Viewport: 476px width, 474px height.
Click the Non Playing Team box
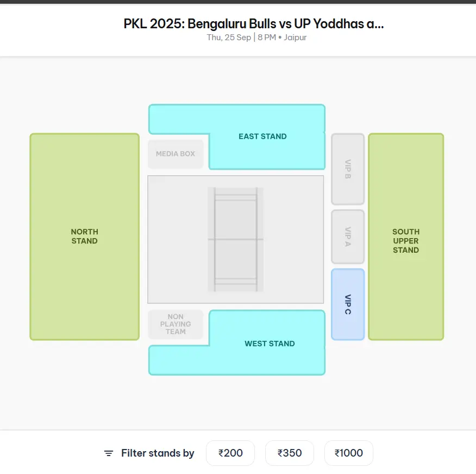coord(176,324)
